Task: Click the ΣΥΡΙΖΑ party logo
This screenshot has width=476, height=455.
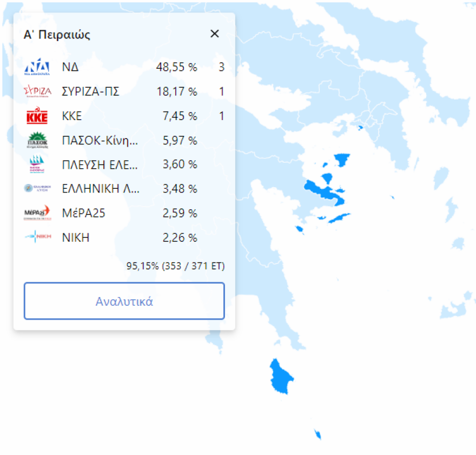Action: pos(37,91)
